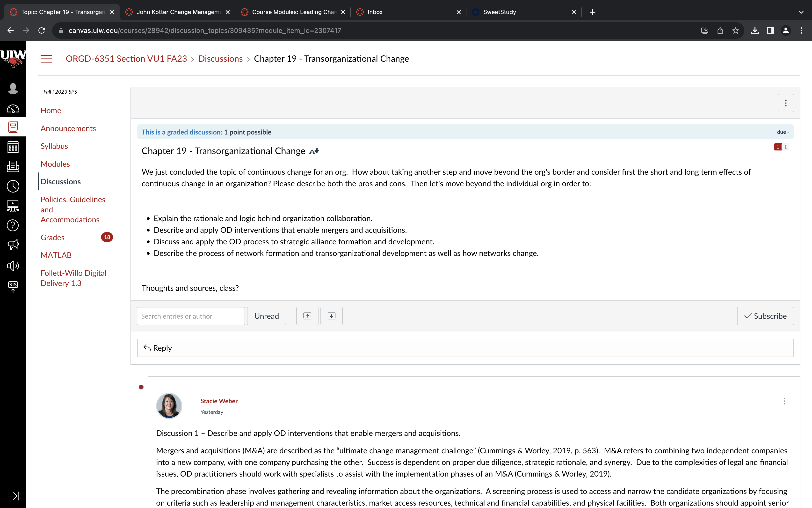Open Announcements in course navigation
The image size is (812, 508).
pyautogui.click(x=68, y=128)
